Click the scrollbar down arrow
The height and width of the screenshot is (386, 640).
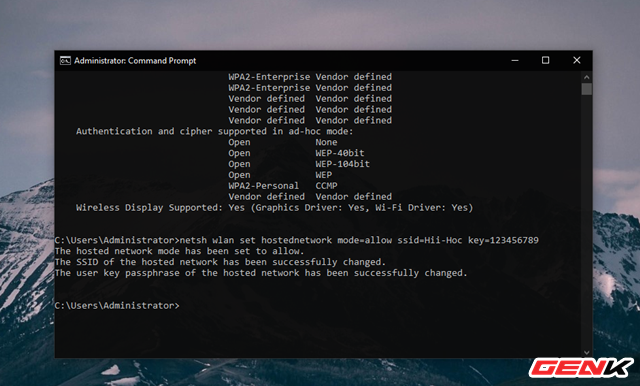(587, 353)
